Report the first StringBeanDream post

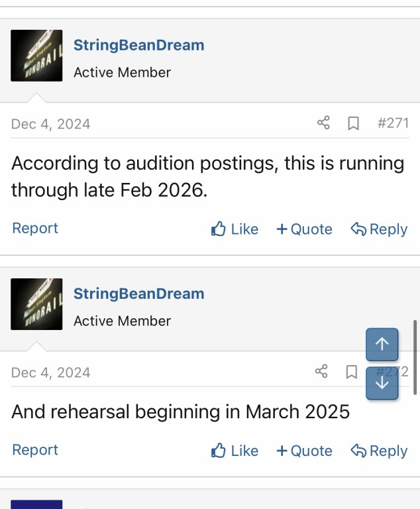[35, 228]
